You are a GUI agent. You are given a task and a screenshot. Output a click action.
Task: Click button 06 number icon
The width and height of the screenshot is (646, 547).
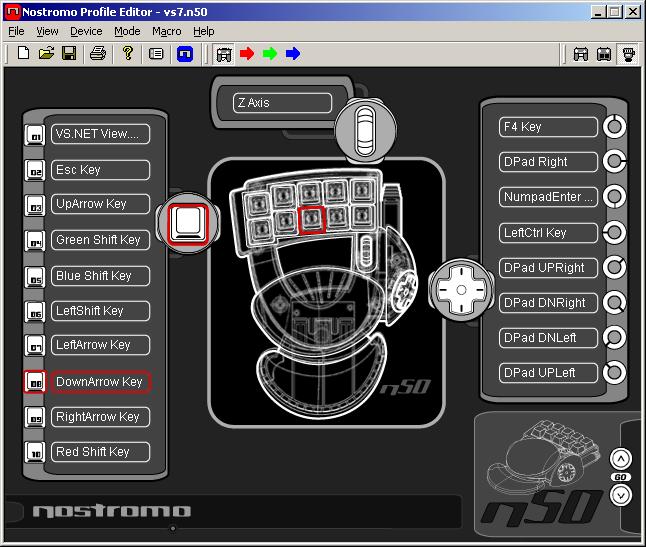35,312
